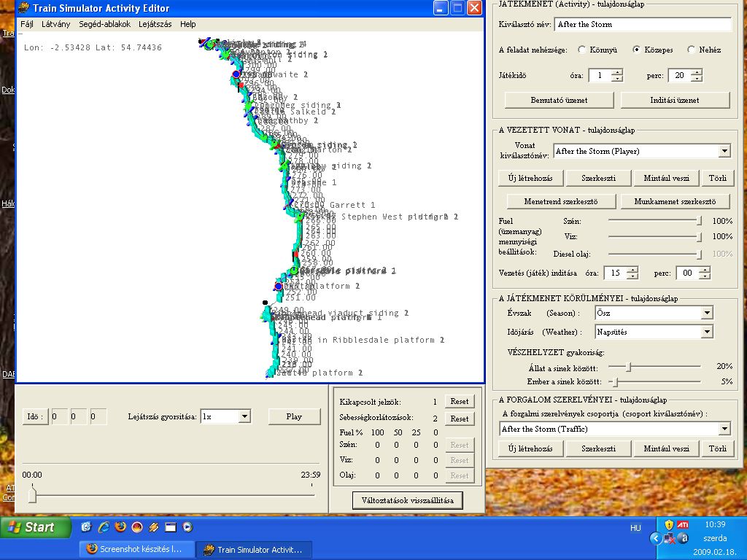Viewport: 747px width, 560px height.
Task: Click the playback timeline slider handle
Action: [32, 494]
